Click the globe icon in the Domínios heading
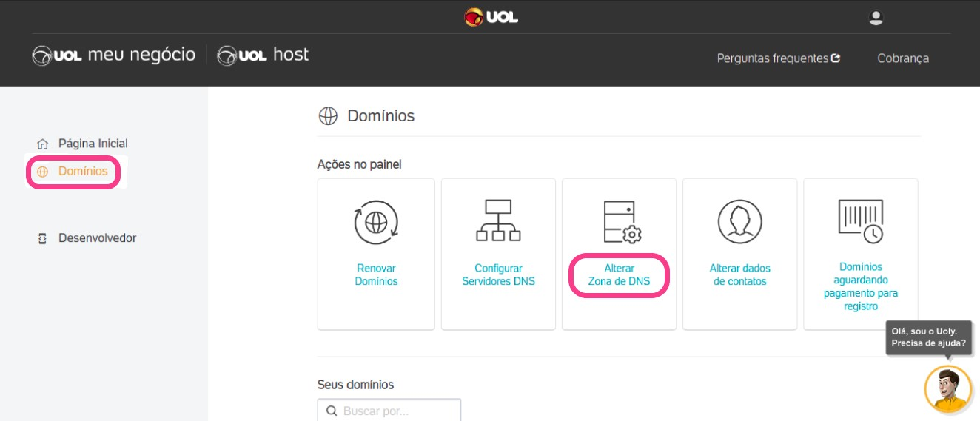Image resolution: width=980 pixels, height=421 pixels. 327,116
